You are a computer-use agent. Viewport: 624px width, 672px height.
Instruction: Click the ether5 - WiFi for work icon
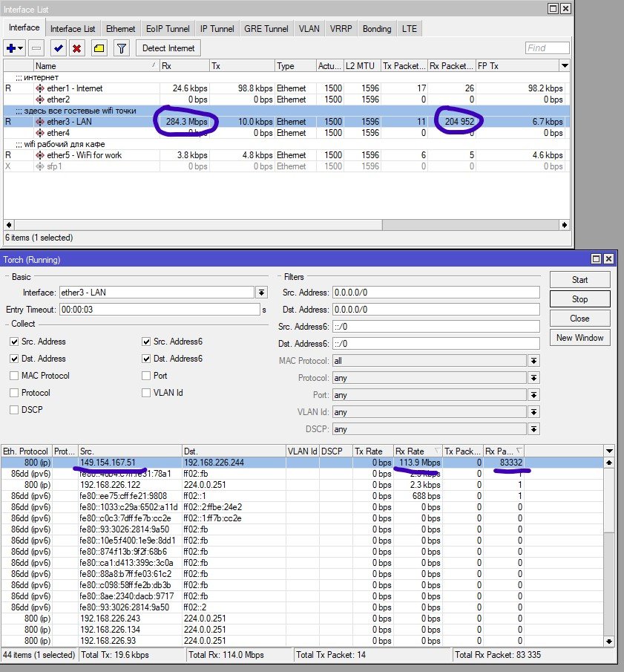[40, 155]
